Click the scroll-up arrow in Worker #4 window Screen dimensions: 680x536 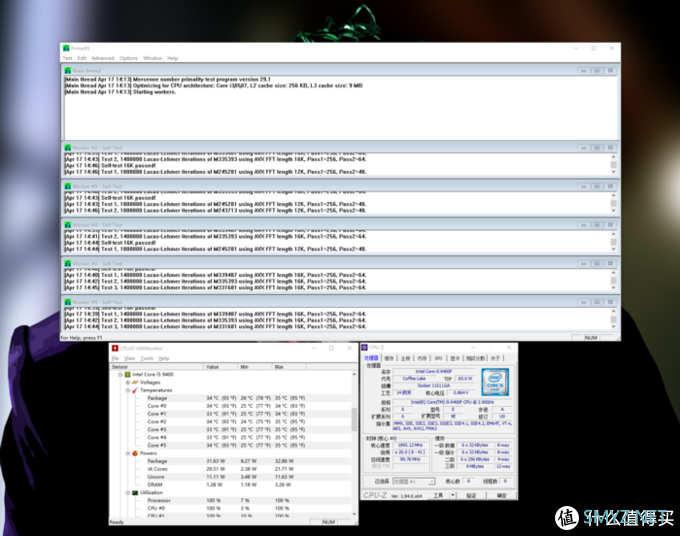point(613,234)
